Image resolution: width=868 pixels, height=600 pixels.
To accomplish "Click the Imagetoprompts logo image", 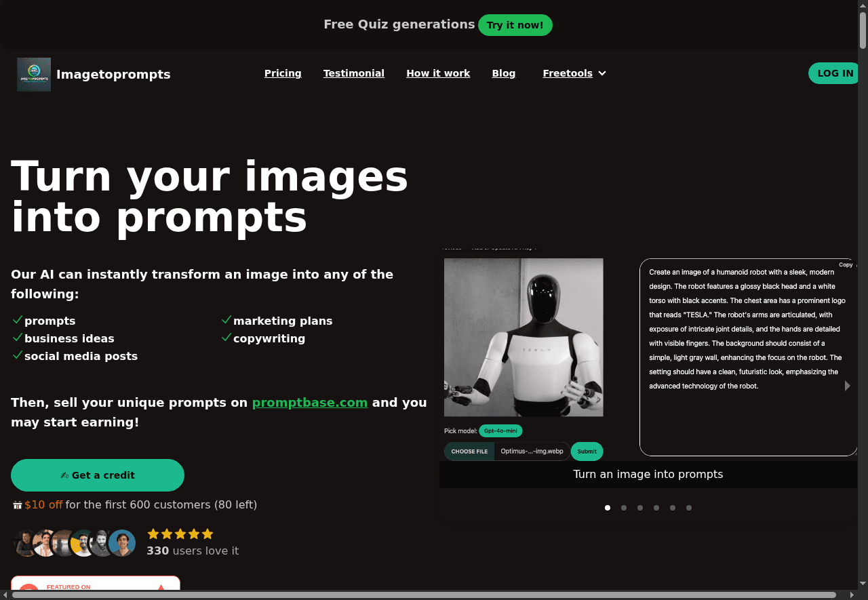I will pyautogui.click(x=34, y=75).
